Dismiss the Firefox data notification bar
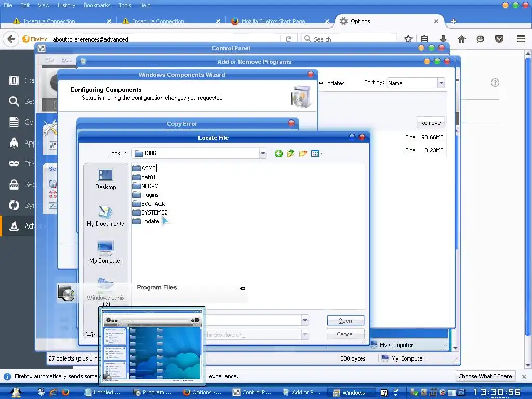This screenshot has height=399, width=532. (524, 376)
